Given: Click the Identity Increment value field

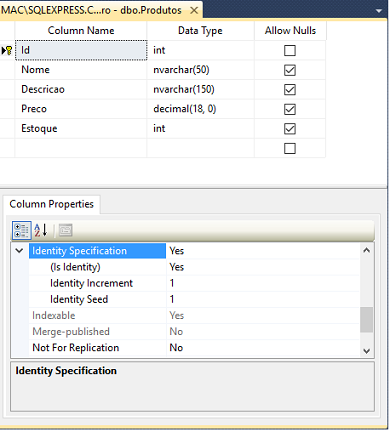Looking at the screenshot, I should click(x=263, y=283).
